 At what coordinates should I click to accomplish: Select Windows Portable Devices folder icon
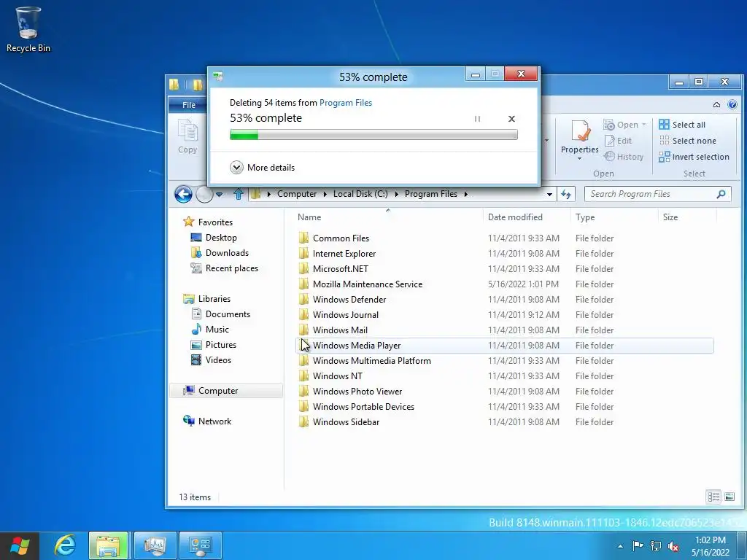[303, 406]
